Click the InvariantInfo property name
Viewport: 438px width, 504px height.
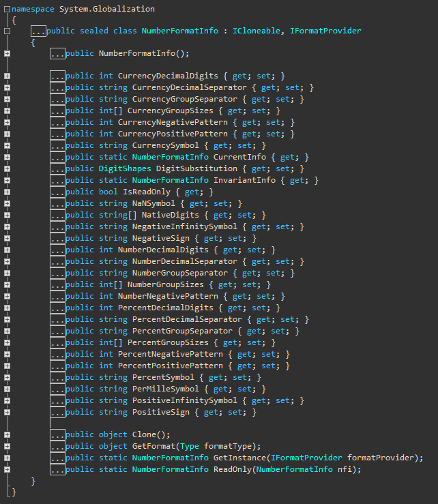pyautogui.click(x=245, y=180)
